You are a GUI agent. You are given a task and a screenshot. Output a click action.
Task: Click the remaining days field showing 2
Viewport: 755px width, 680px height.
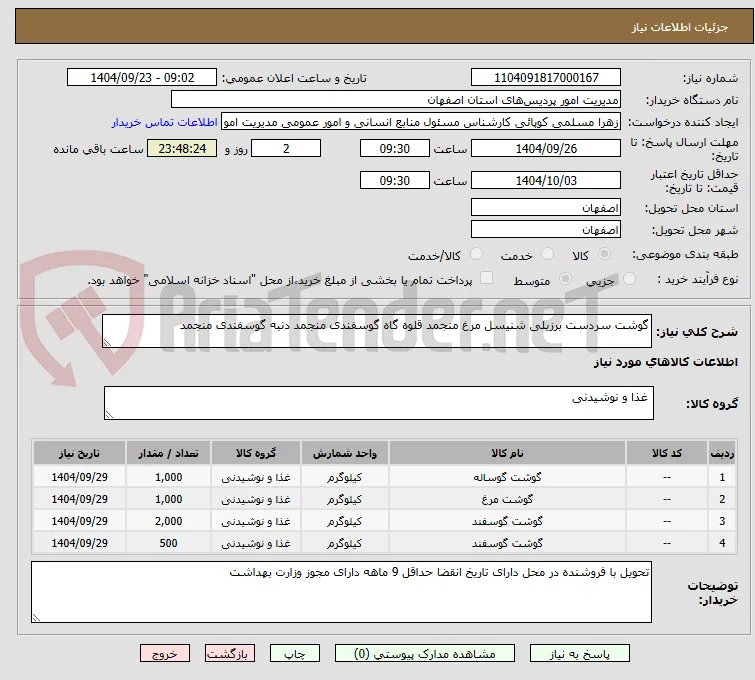(286, 148)
